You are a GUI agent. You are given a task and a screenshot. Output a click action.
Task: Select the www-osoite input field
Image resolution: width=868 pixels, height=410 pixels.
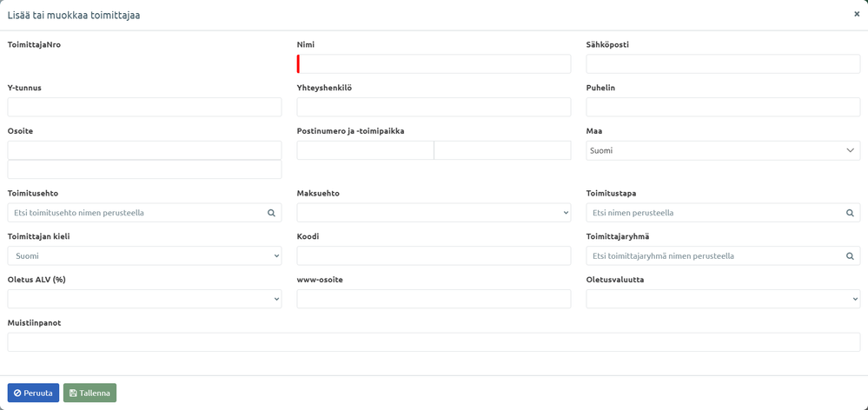tap(434, 299)
